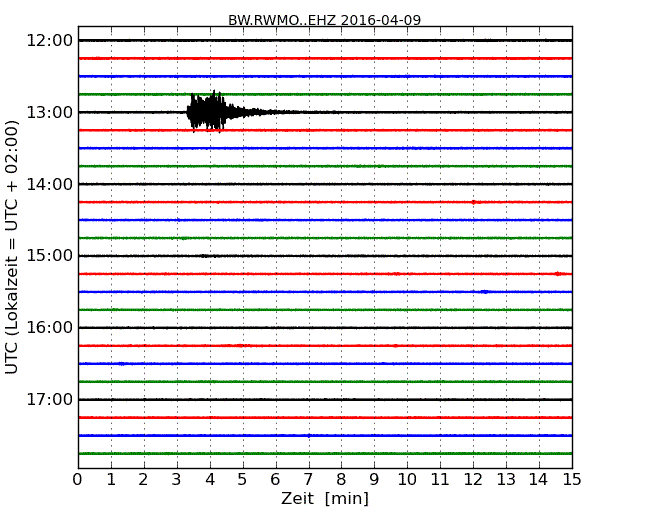This screenshot has height=520, width=650.
Task: Click x-axis tick label 13
Action: click(x=506, y=480)
